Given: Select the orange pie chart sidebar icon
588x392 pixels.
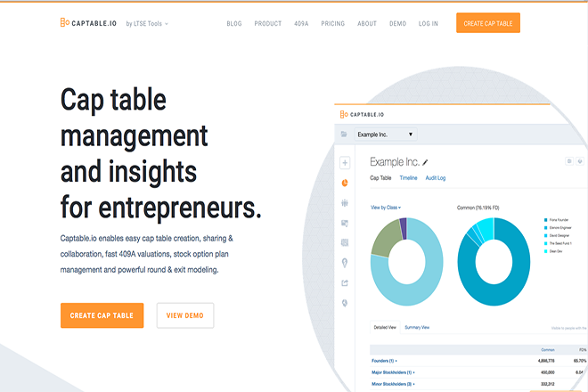Looking at the screenshot, I should tap(345, 183).
